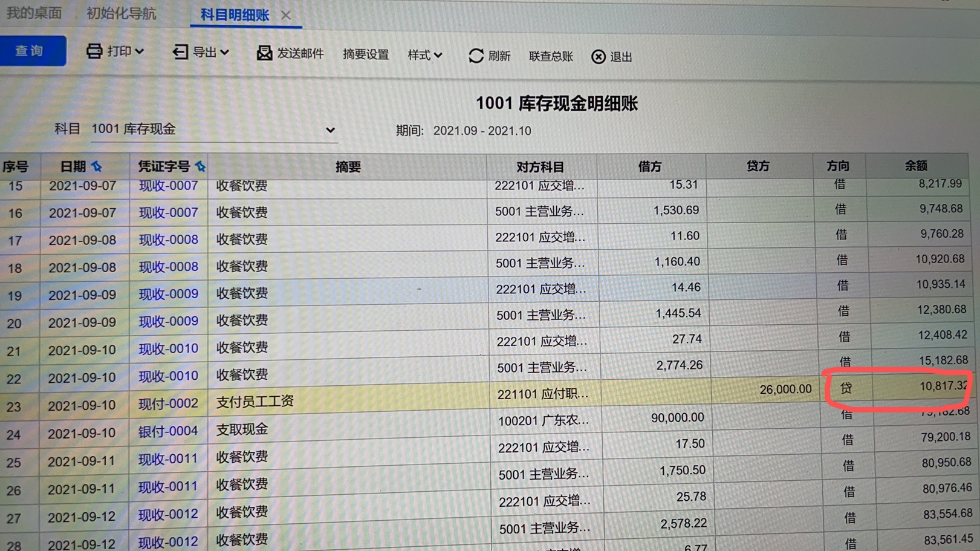Open voucher 现付-0002 in row 23
The height and width of the screenshot is (551, 980).
(x=169, y=403)
